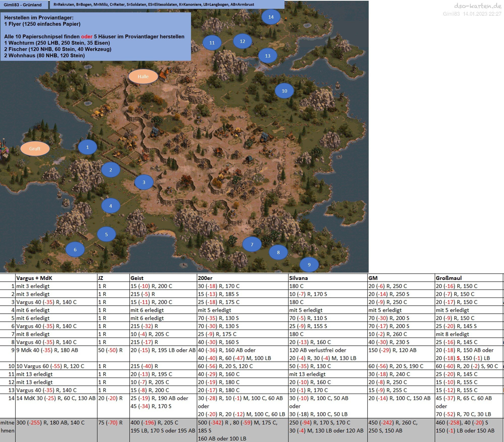
Task: Click blue marker number 12
Action: pyautogui.click(x=242, y=41)
